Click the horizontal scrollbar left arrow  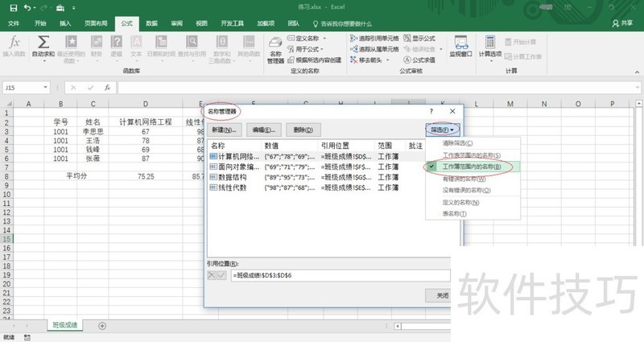[x=397, y=326]
